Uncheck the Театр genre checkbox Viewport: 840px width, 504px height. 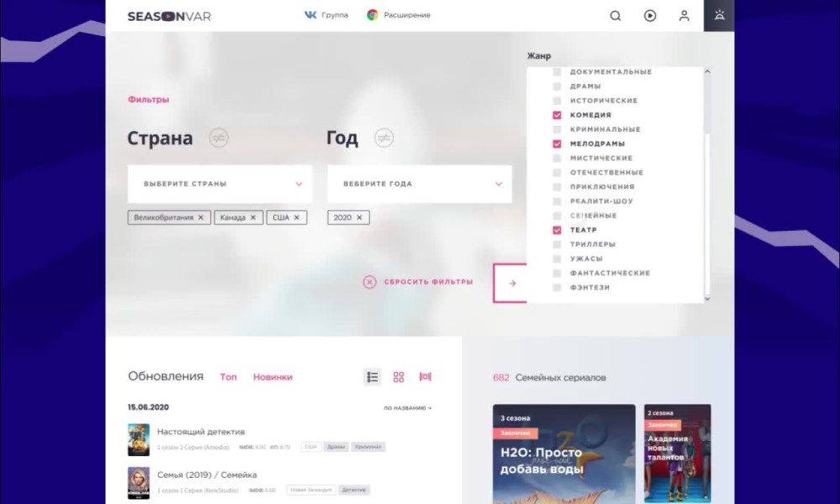[x=557, y=230]
